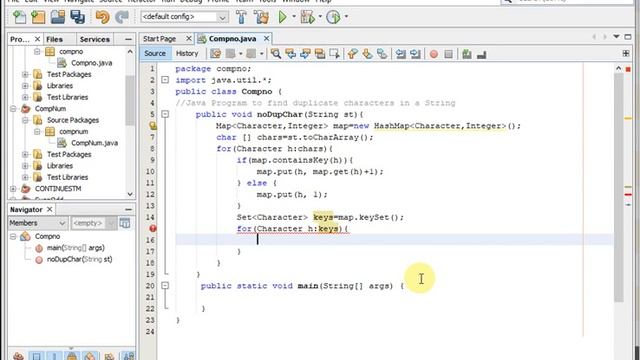
Task: Collapse the import fold on line 2
Action: (x=165, y=80)
